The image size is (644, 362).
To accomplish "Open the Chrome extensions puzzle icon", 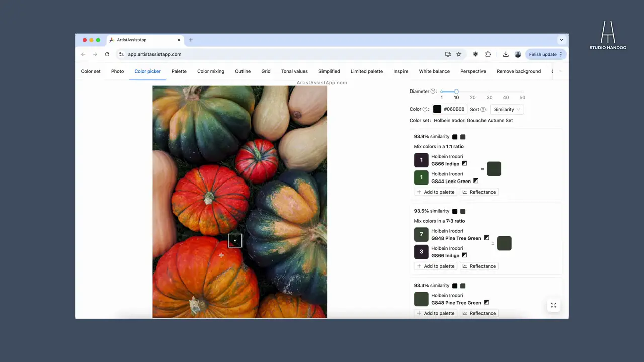I will (x=488, y=54).
